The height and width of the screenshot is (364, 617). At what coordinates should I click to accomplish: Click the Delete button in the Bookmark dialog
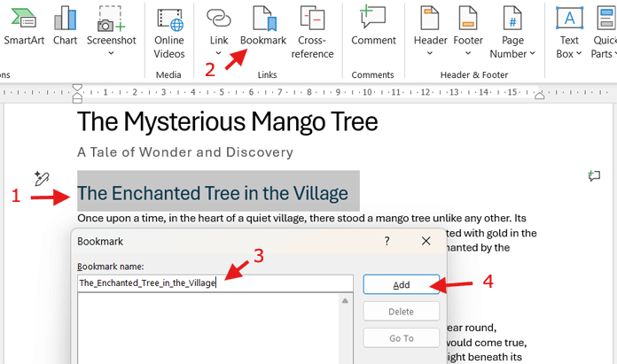coord(401,312)
